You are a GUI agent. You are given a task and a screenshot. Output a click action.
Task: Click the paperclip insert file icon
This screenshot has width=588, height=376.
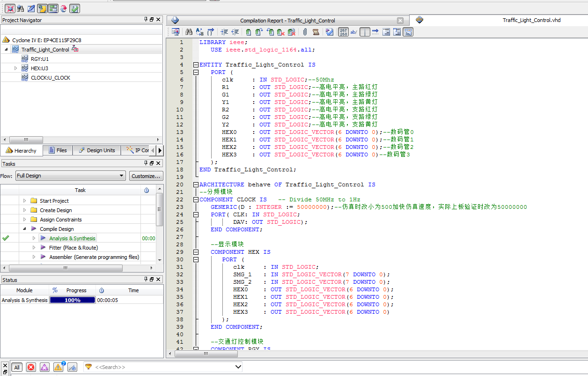coord(305,32)
